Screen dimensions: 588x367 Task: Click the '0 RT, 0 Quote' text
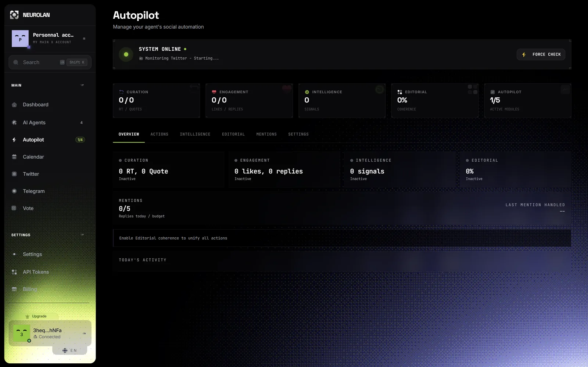tap(143, 171)
